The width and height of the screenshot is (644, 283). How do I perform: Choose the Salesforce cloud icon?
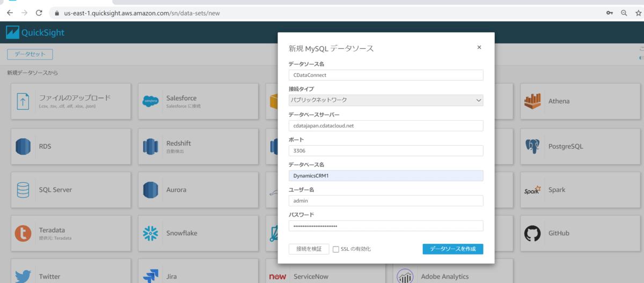click(x=151, y=101)
